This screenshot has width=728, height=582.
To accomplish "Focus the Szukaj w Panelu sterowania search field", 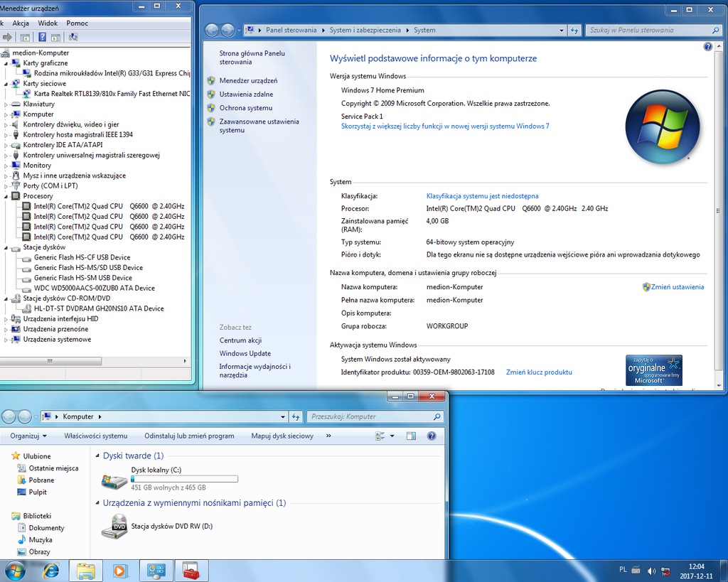I will [649, 30].
